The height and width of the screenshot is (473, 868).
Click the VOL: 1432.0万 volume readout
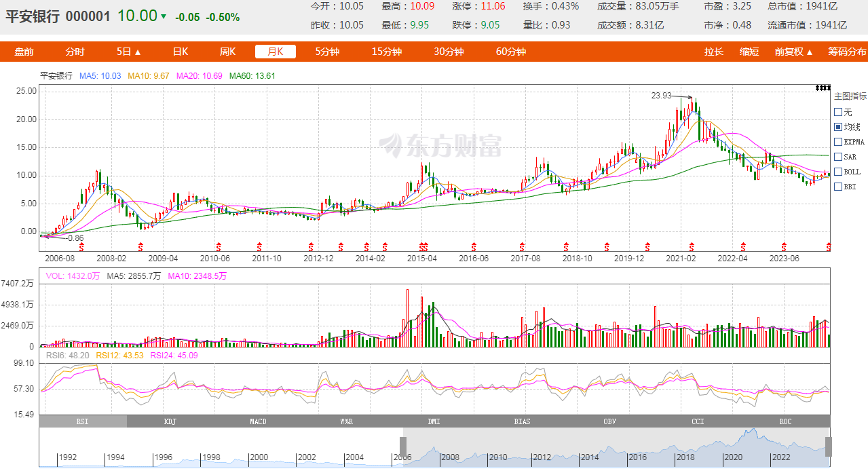click(73, 276)
